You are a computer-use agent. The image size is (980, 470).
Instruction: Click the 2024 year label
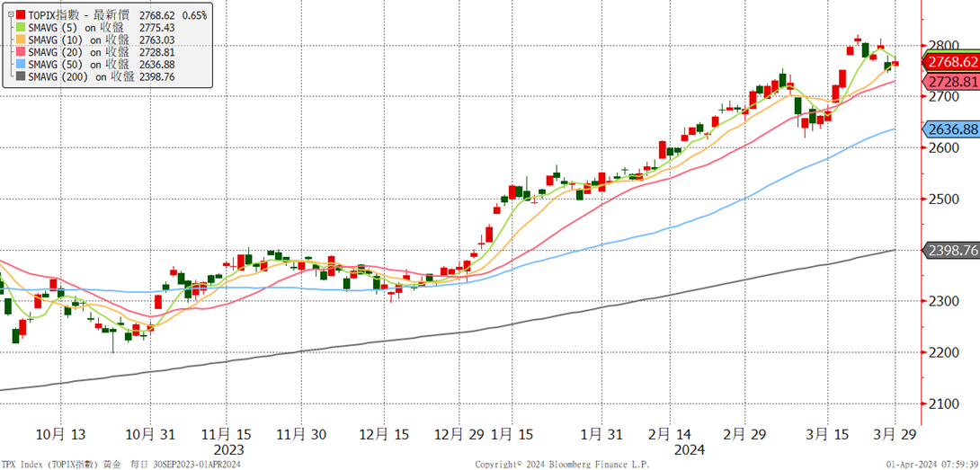(x=690, y=450)
